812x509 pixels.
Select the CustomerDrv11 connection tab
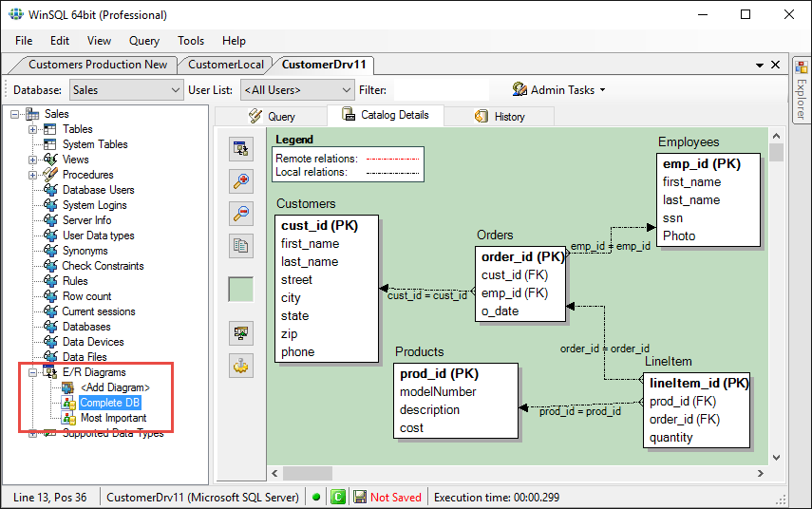coord(324,65)
